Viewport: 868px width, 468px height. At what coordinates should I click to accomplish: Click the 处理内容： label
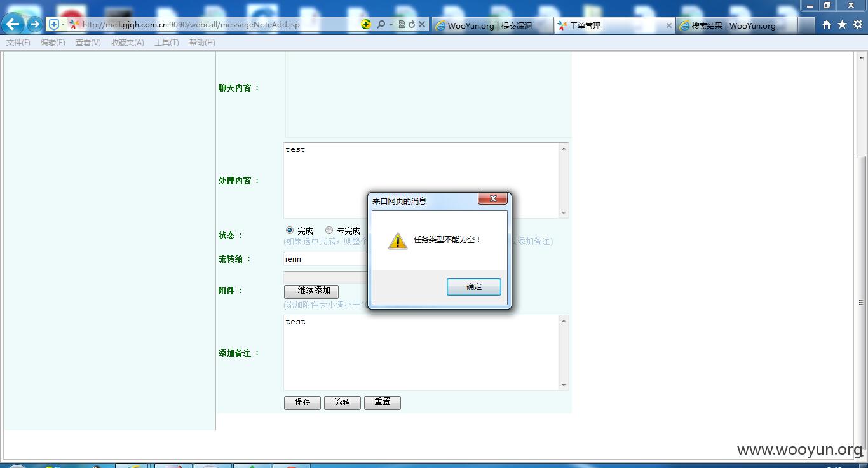[x=239, y=181]
